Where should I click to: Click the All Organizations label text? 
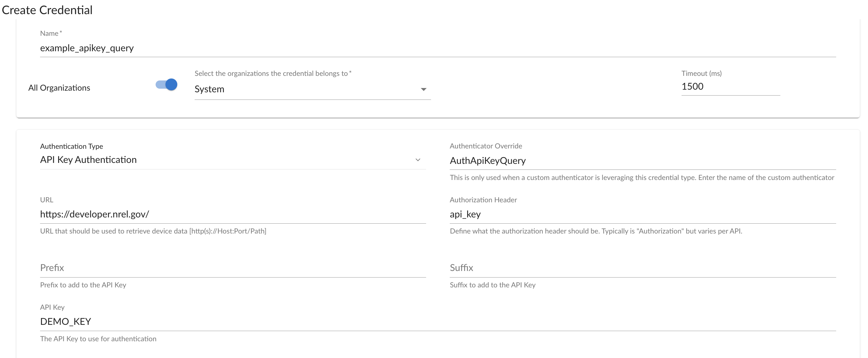pyautogui.click(x=59, y=88)
